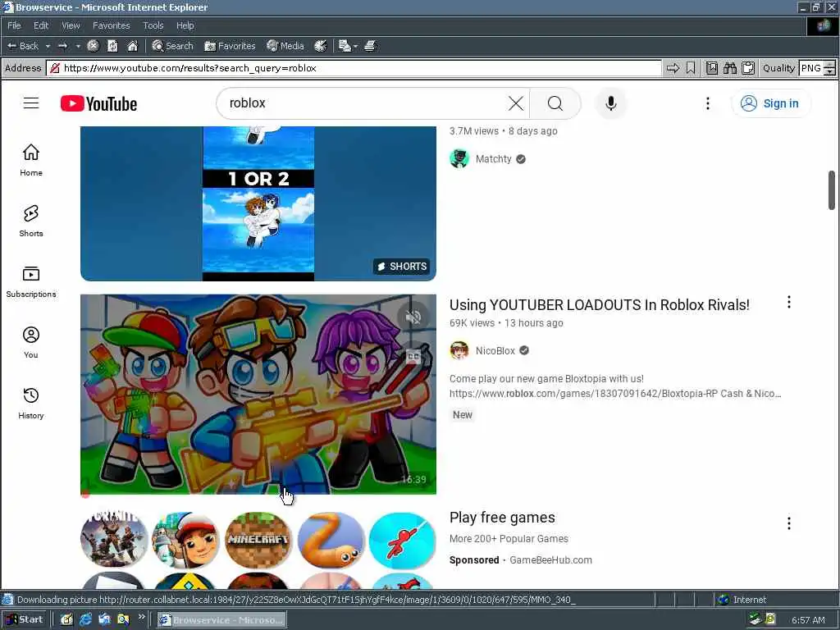Image resolution: width=840 pixels, height=630 pixels.
Task: Open the IE Favorites pane button
Action: [x=230, y=46]
